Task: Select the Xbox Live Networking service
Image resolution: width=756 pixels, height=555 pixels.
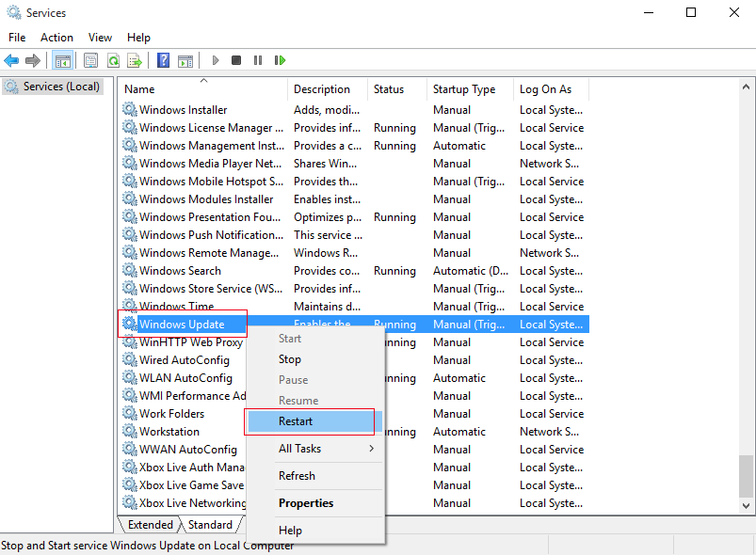Action: (x=193, y=502)
